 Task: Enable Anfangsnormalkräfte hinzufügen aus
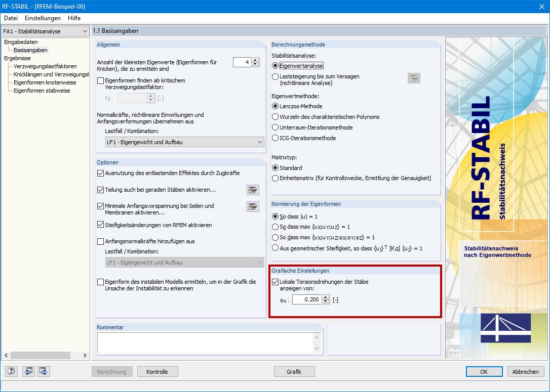[x=100, y=241]
